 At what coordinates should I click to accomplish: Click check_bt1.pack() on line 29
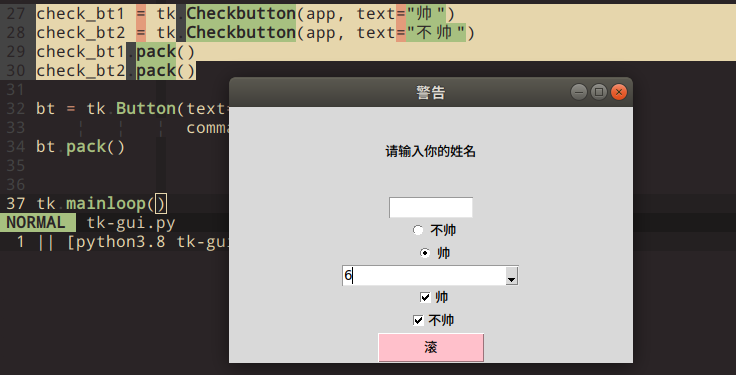click(x=115, y=52)
